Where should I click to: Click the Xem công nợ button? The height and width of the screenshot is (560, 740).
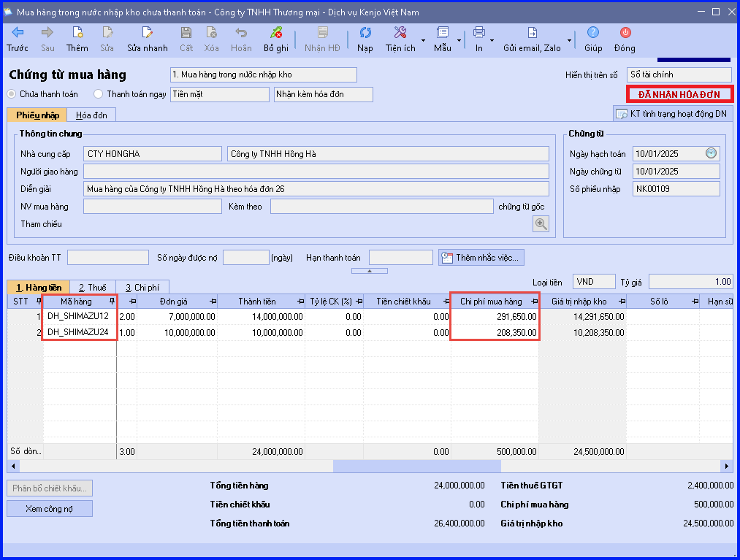(x=50, y=509)
